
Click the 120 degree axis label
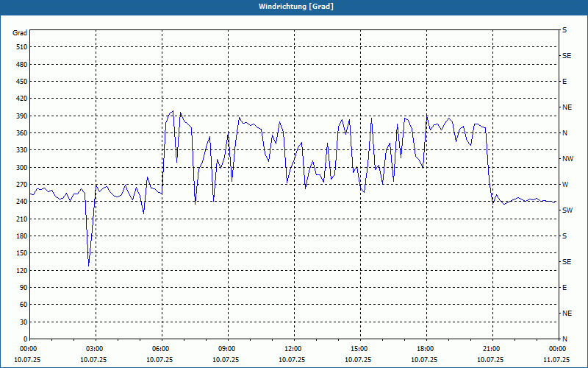(22, 270)
